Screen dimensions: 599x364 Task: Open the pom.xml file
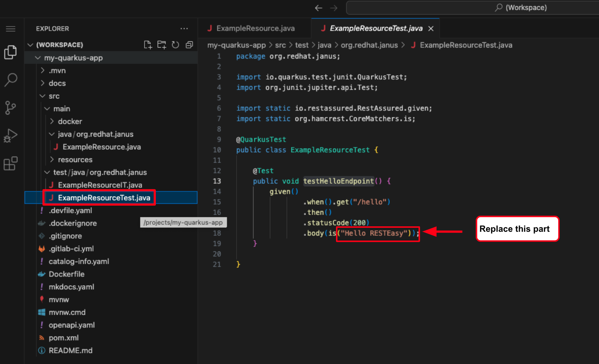pos(111,337)
